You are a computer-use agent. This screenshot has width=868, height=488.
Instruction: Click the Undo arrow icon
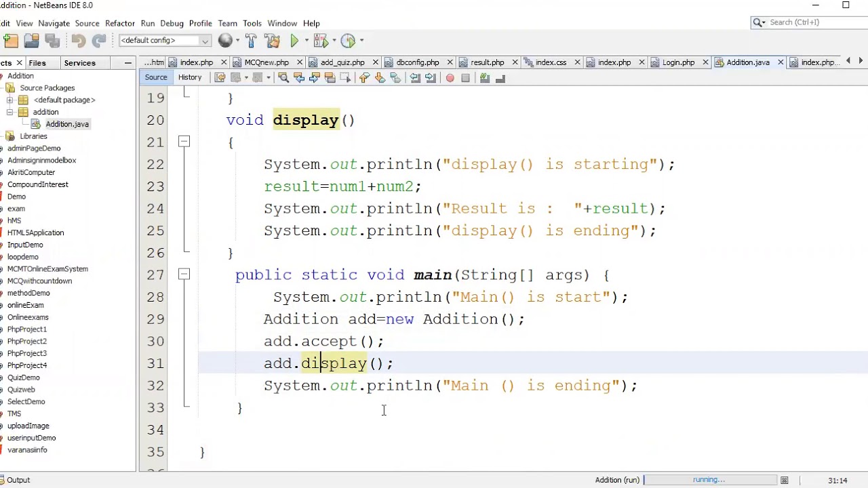pos(78,41)
